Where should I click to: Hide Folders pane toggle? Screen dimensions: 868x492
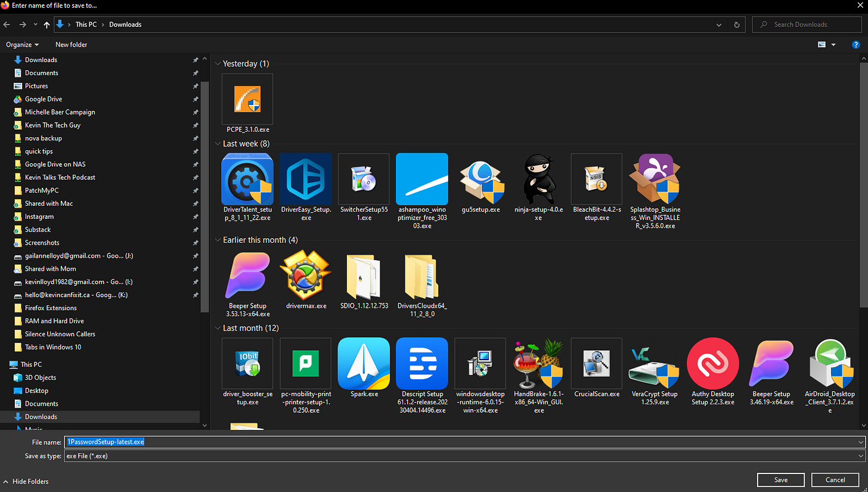pyautogui.click(x=26, y=481)
